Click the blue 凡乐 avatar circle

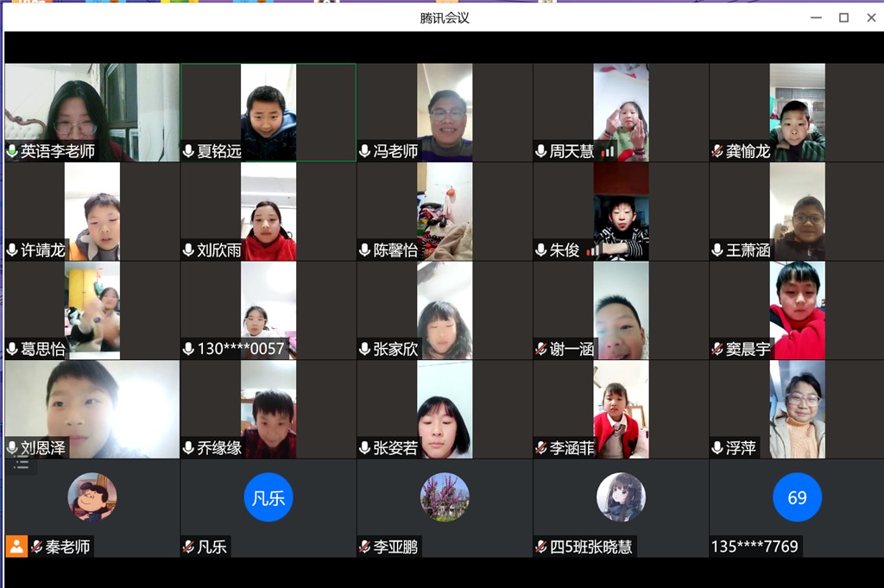point(268,497)
